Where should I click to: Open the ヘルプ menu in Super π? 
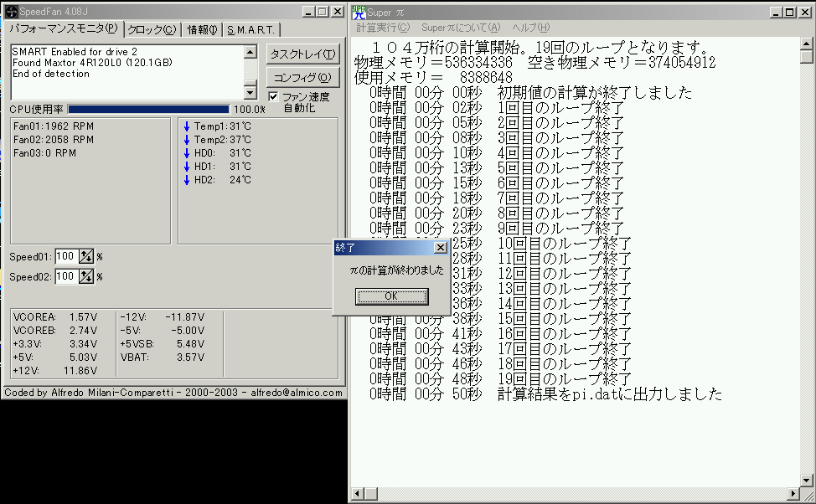point(530,28)
